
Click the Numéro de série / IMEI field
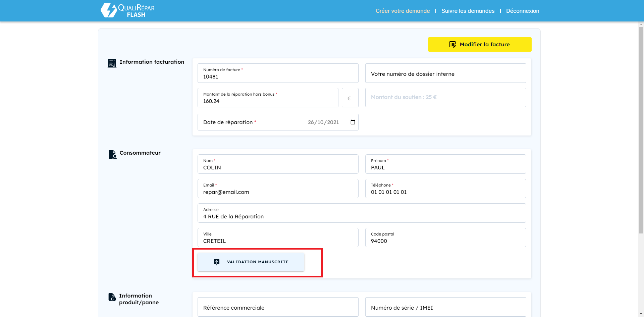[445, 307]
